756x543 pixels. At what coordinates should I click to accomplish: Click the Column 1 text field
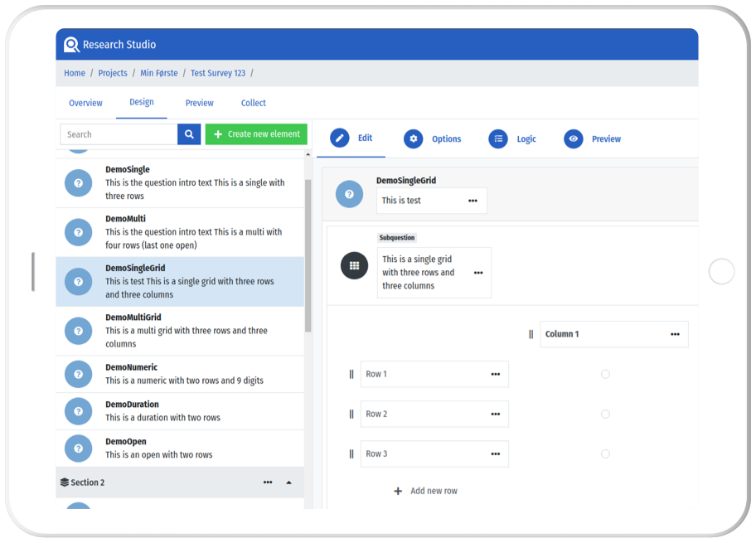(x=614, y=334)
